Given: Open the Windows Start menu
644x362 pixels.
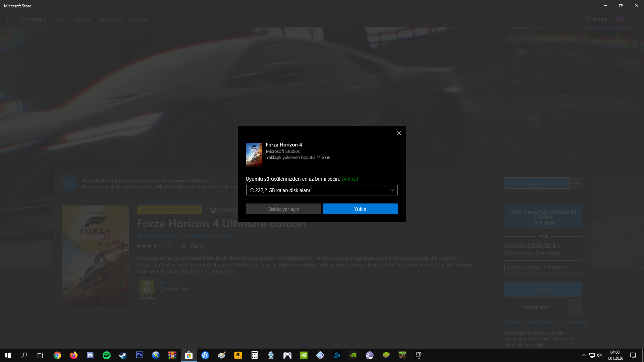Looking at the screenshot, I should pyautogui.click(x=8, y=355).
